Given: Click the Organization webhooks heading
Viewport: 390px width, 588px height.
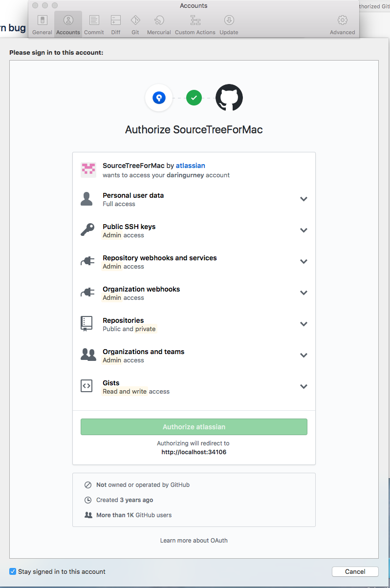Looking at the screenshot, I should coord(141,289).
